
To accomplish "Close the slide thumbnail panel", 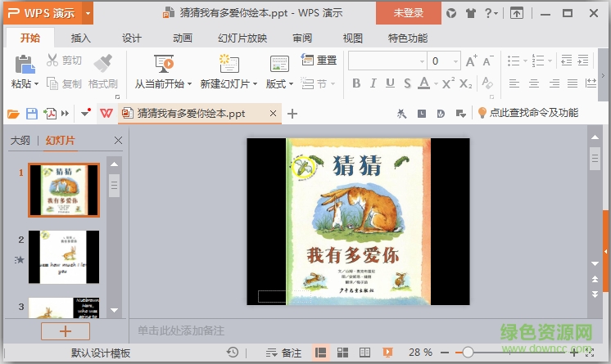I will (119, 140).
